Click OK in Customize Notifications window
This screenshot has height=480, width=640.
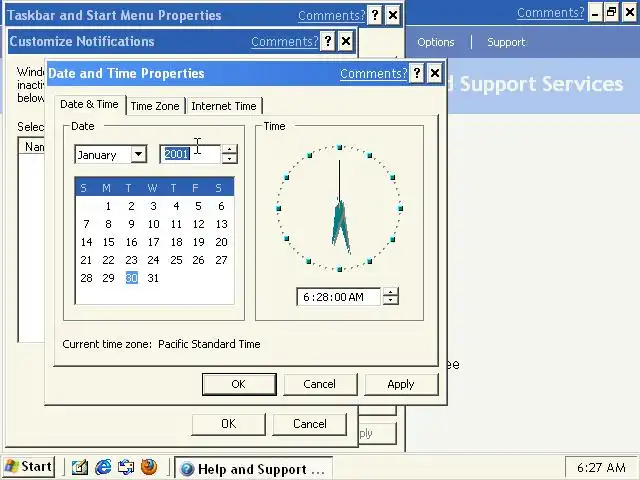229,424
